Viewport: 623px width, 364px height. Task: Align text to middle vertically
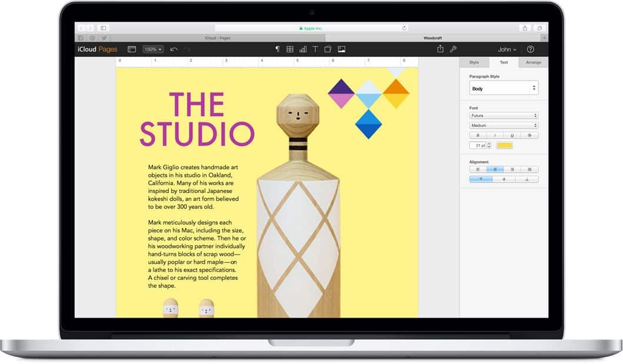coord(504,179)
